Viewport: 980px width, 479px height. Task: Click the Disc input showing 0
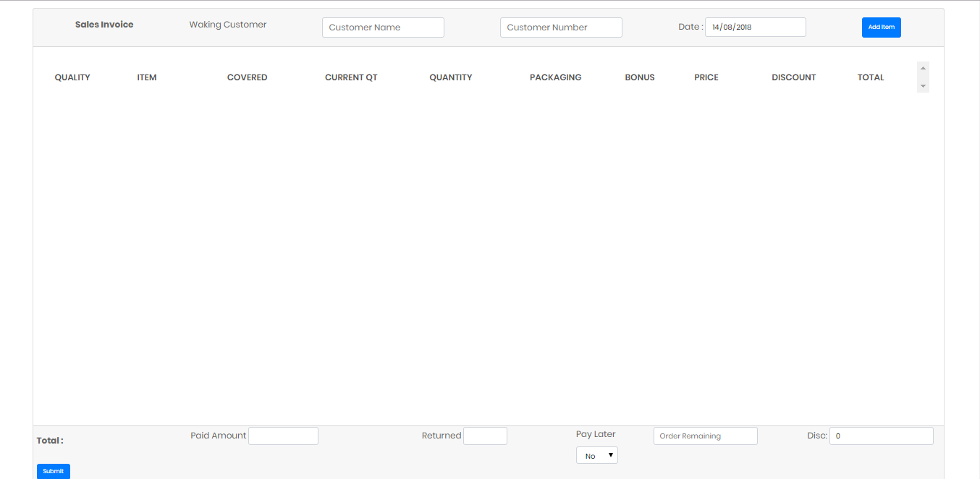click(881, 436)
